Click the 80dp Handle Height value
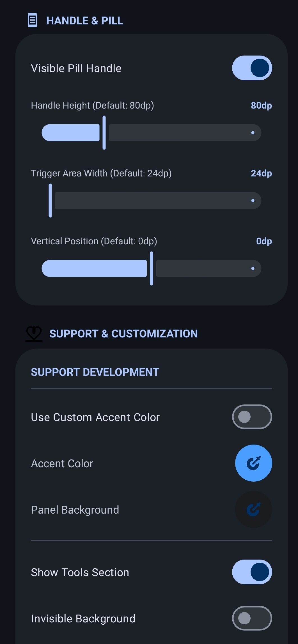298x644 pixels. coord(261,105)
